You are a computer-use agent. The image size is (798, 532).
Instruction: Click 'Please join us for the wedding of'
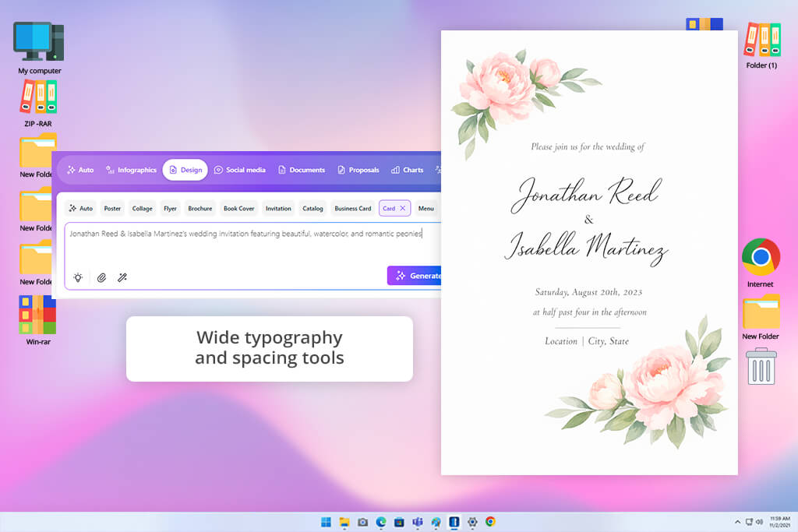(588, 147)
